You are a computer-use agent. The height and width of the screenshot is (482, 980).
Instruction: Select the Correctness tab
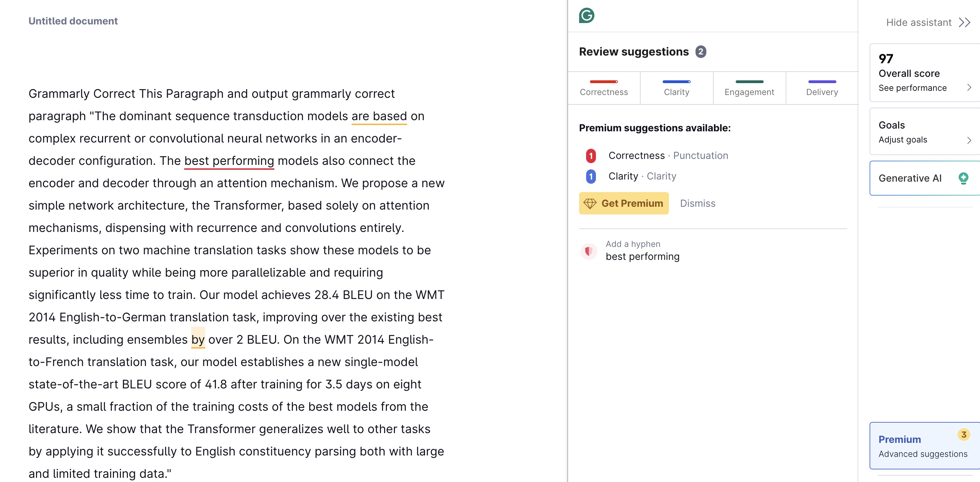[604, 88]
